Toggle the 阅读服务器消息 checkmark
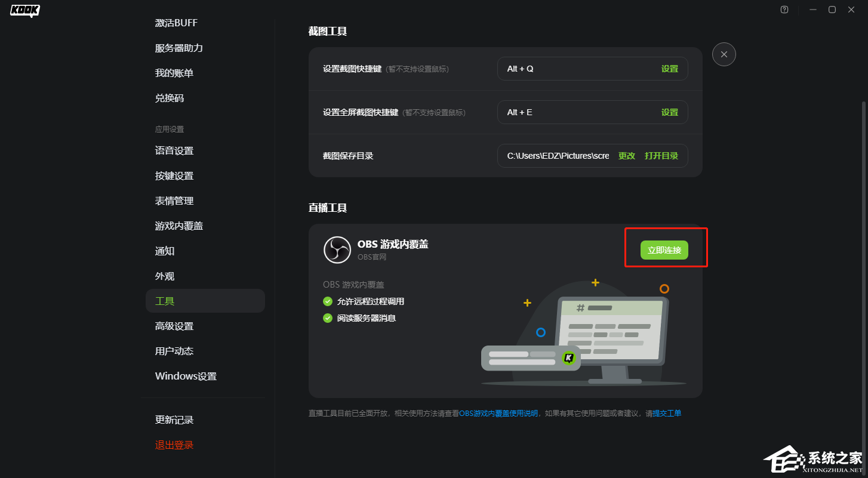Image resolution: width=868 pixels, height=478 pixels. (327, 318)
